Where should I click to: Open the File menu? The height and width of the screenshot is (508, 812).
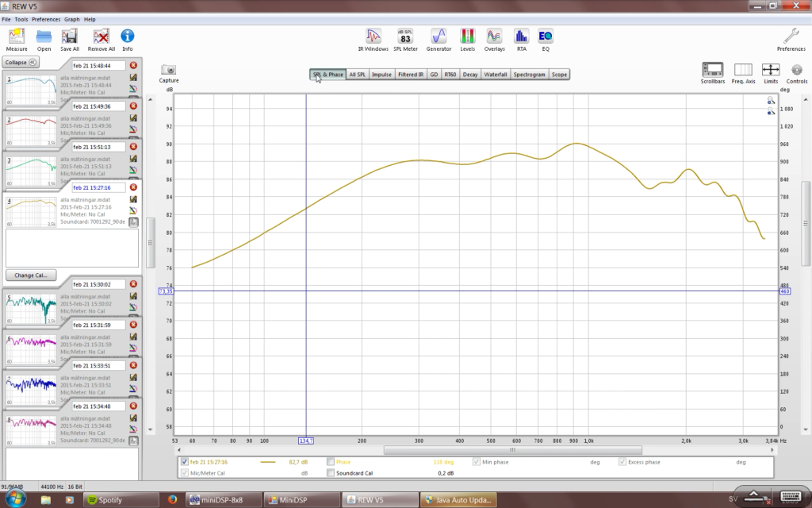pos(6,19)
